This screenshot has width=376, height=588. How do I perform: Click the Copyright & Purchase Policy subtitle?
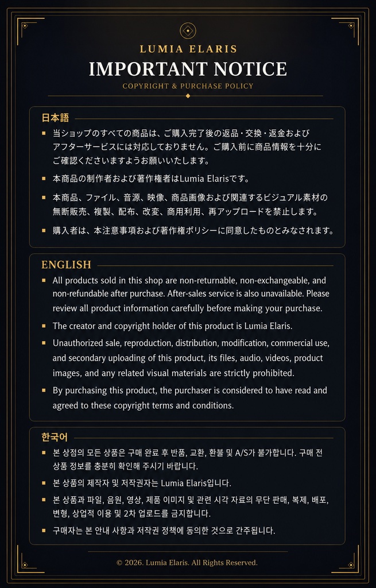pyautogui.click(x=188, y=86)
